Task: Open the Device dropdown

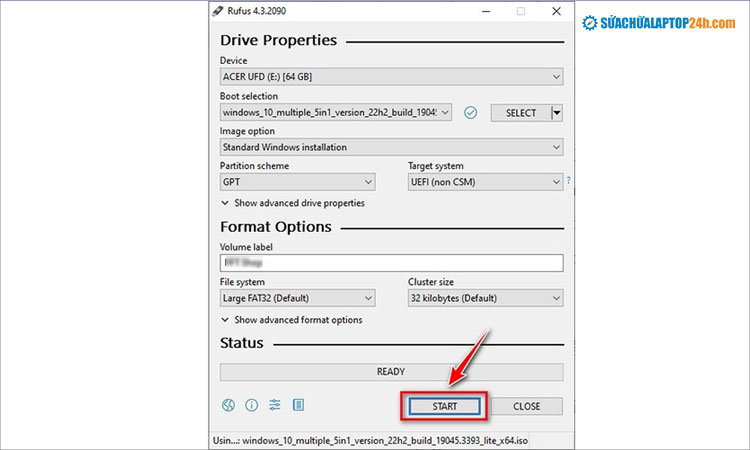Action: [391, 76]
